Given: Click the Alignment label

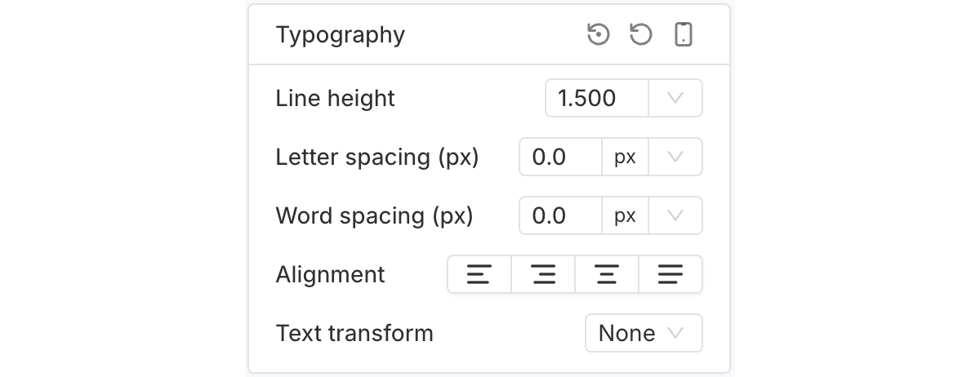Looking at the screenshot, I should 331,275.
